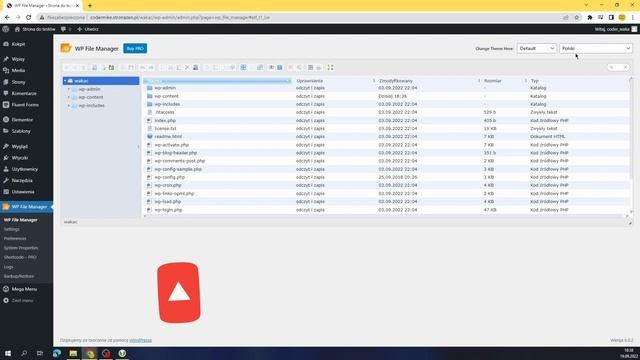Open Logs submenu item
Screen dimensions: 640x360
[8, 267]
